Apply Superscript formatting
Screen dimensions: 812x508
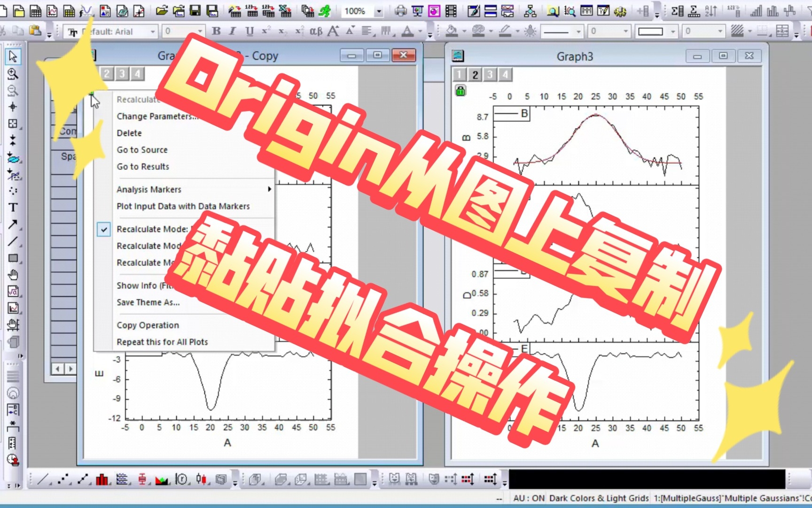coord(266,31)
